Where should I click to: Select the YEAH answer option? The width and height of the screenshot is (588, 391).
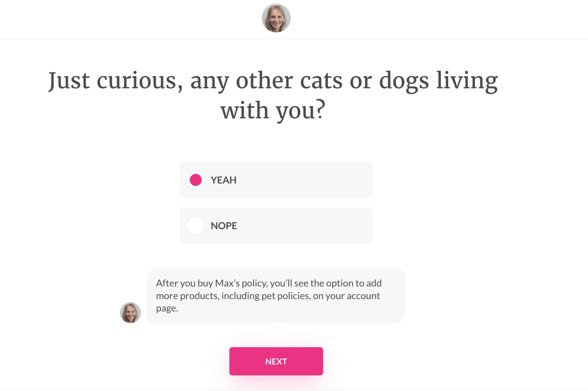pos(276,179)
